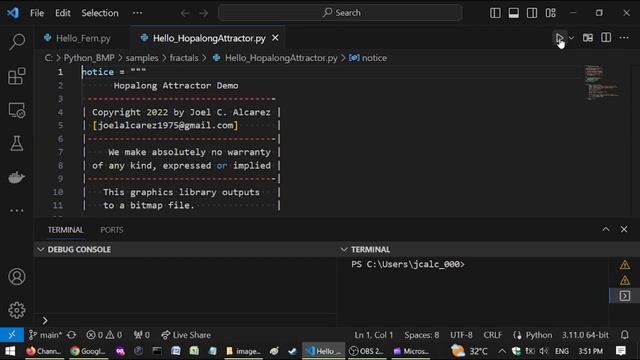Viewport: 640px width, 360px height.
Task: Select the first warning terminal entry
Action: (x=624, y=265)
